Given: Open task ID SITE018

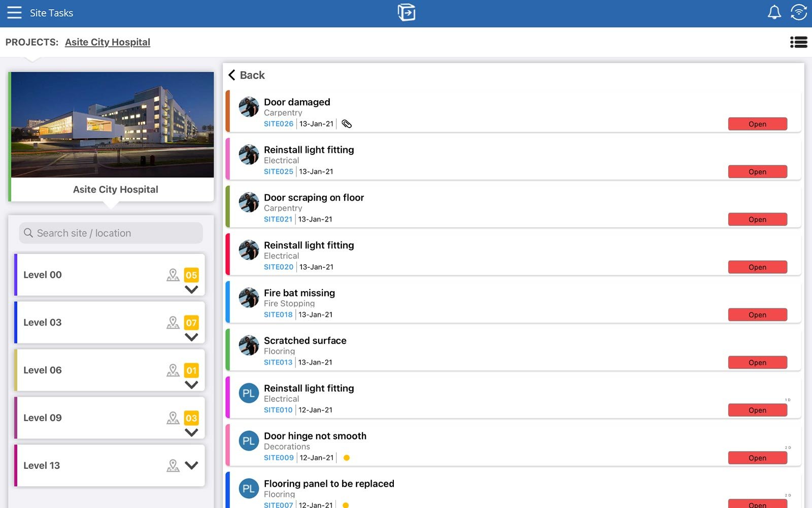Looking at the screenshot, I should click(278, 315).
